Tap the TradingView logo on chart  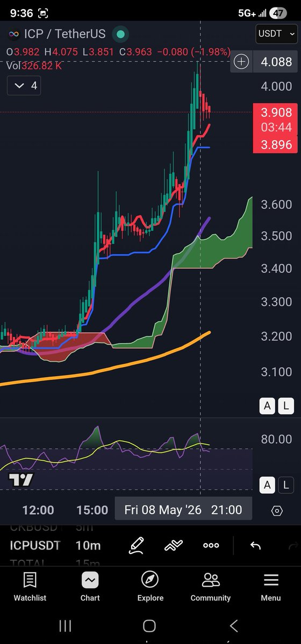[21, 480]
